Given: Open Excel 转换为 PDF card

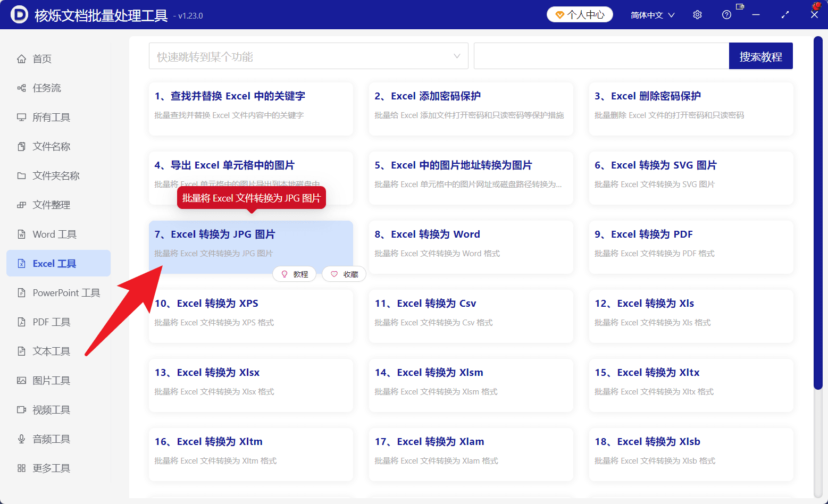Looking at the screenshot, I should pos(691,247).
